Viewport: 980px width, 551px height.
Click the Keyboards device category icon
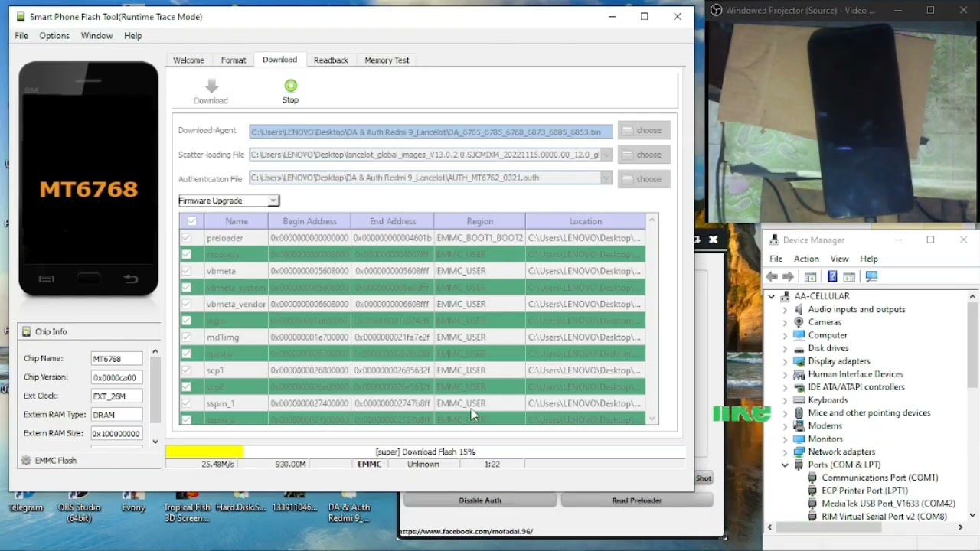(799, 400)
